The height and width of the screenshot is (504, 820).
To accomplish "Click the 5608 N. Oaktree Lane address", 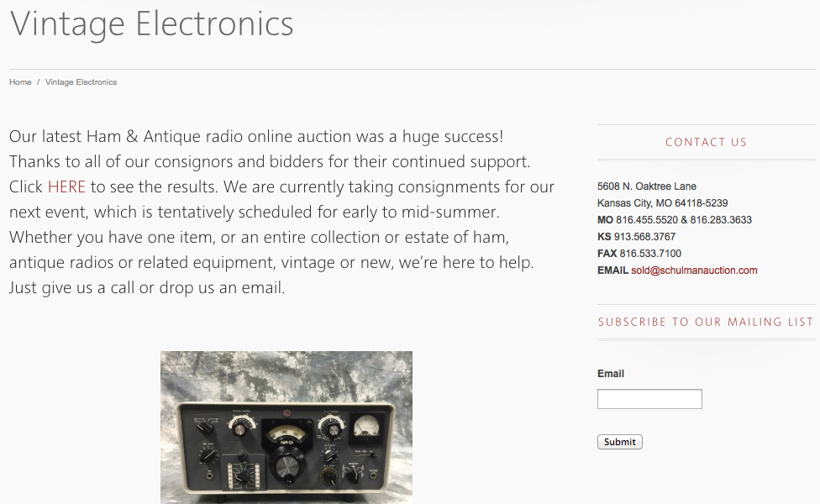I will pos(647,186).
